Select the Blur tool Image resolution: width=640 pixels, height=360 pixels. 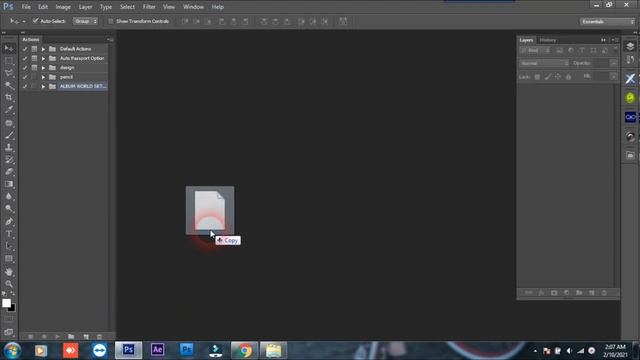9,196
